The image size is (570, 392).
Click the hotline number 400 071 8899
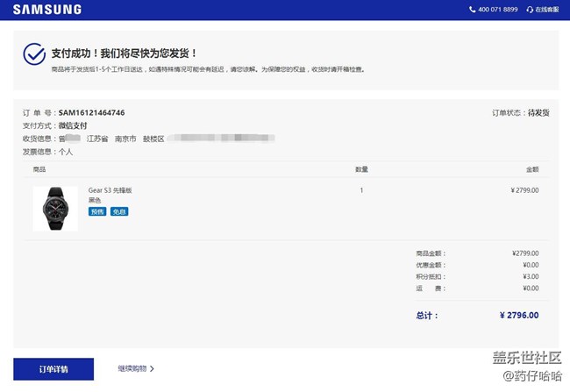[x=498, y=10]
